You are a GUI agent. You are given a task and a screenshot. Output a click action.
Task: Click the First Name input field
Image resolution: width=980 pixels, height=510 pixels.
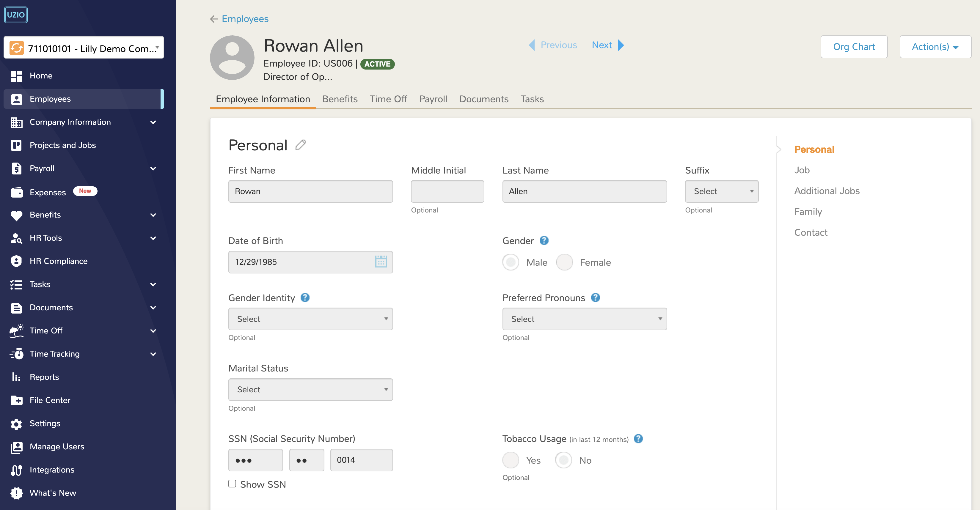point(310,191)
